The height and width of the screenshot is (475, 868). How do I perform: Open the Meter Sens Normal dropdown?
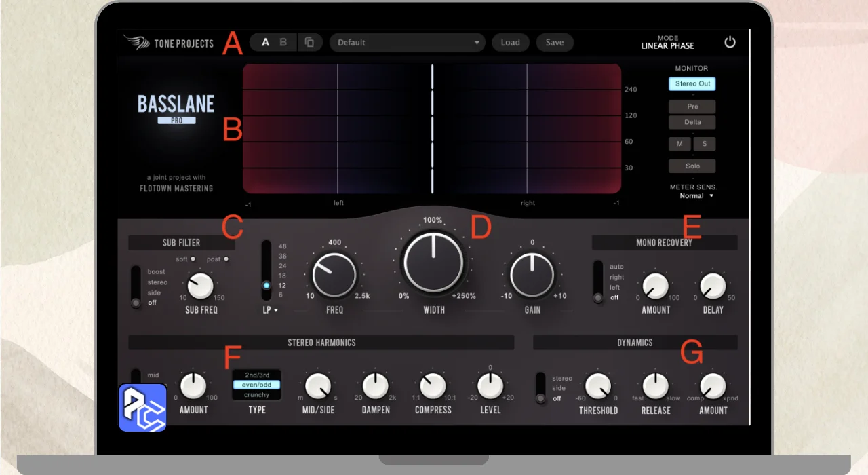click(x=696, y=195)
